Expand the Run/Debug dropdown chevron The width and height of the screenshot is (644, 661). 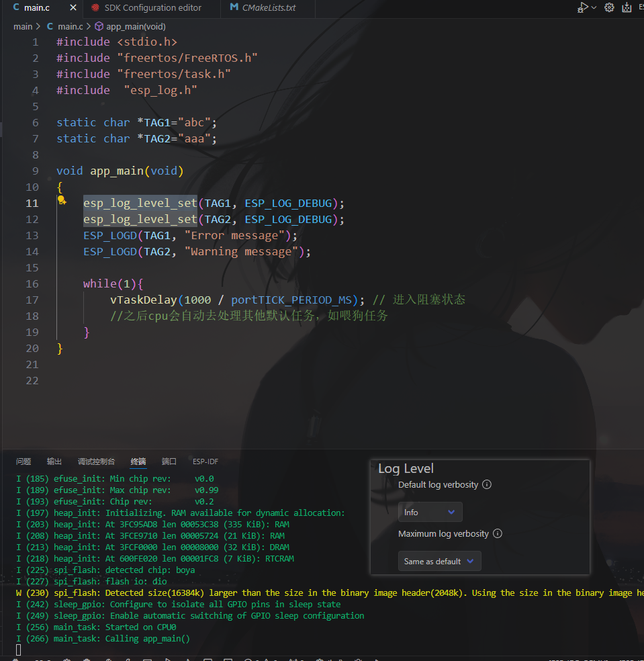point(594,7)
